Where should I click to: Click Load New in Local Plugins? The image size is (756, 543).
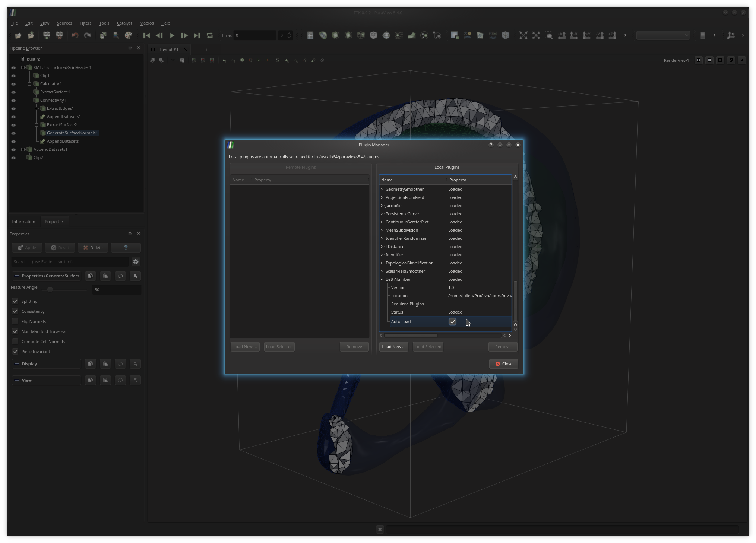[393, 347]
